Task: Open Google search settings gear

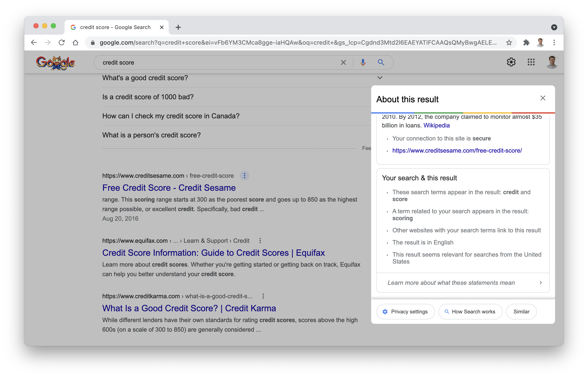Action: 511,62
